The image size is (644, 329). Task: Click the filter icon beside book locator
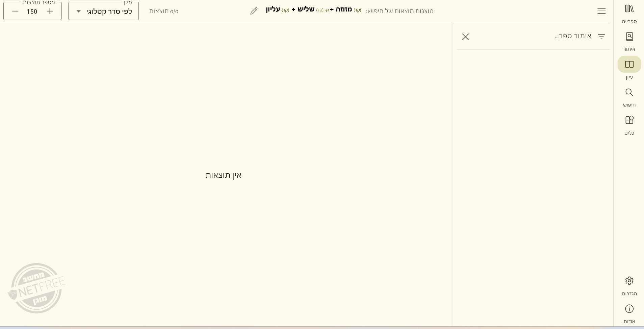[601, 37]
